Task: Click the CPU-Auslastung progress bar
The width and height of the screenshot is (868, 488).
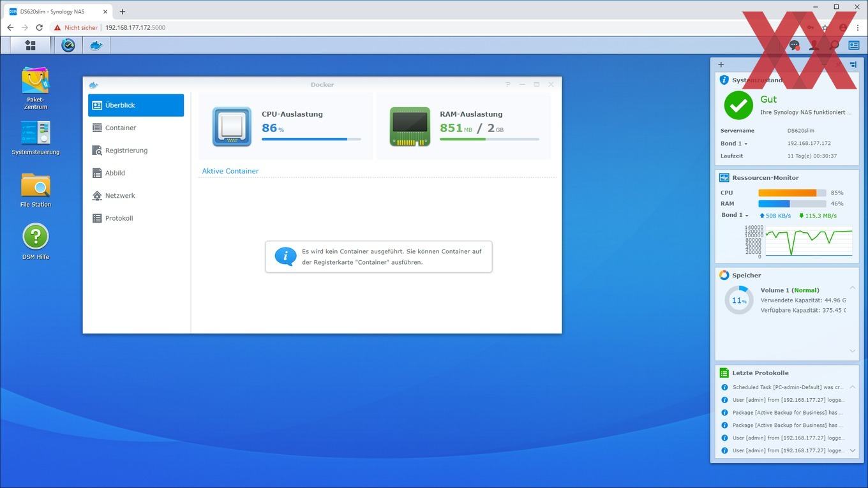Action: coord(311,139)
